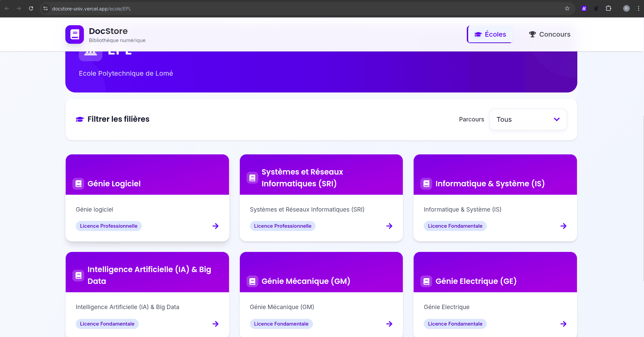644x337 pixels.
Task: Select Licence Professionnelle badge under Génie logiciel
Action: [x=108, y=226]
